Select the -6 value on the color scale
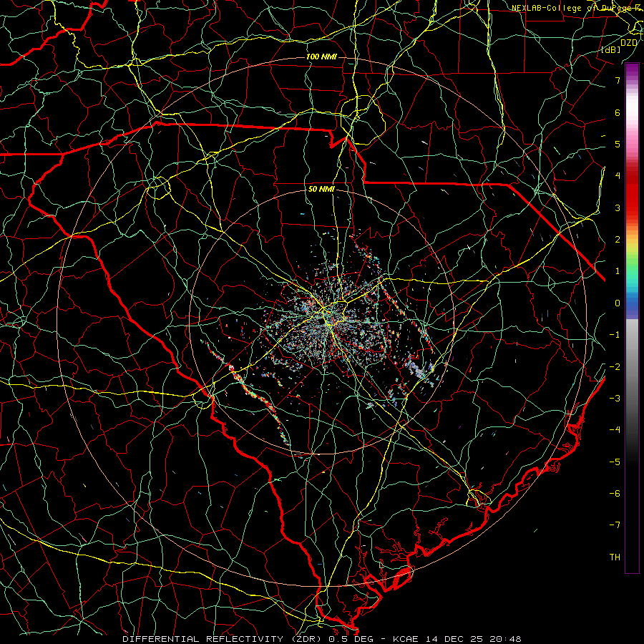 pos(615,494)
